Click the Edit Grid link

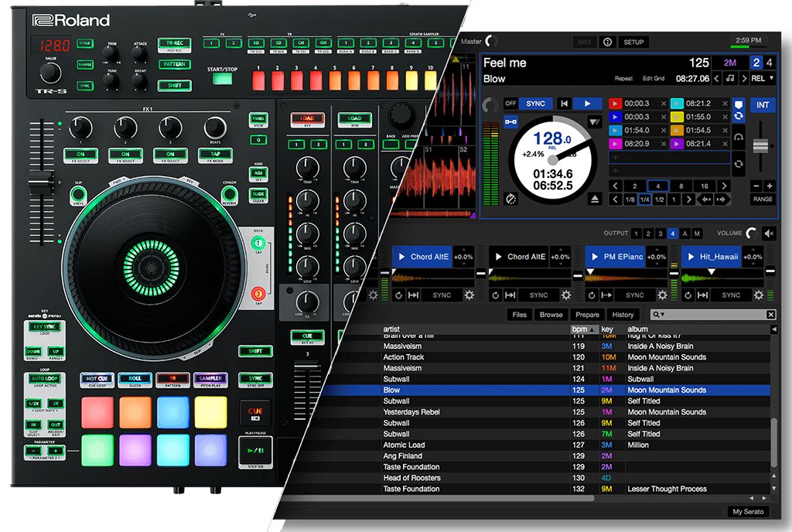tap(654, 79)
